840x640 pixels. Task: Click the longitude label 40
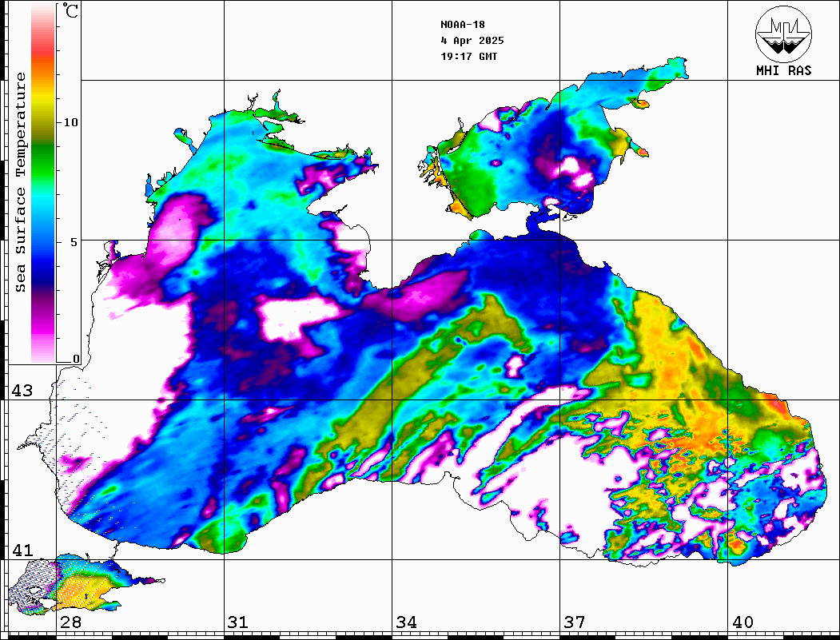click(x=742, y=622)
